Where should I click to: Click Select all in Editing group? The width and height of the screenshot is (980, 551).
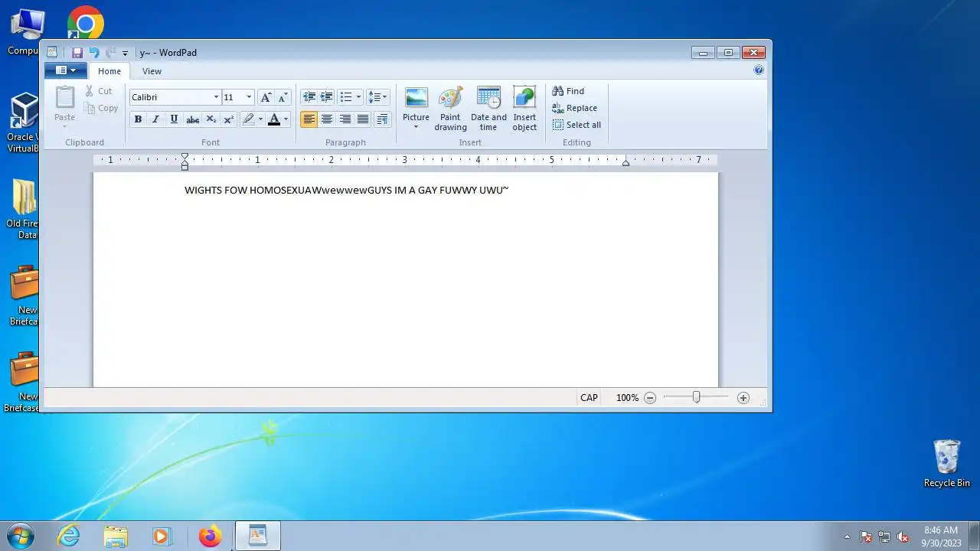click(577, 125)
